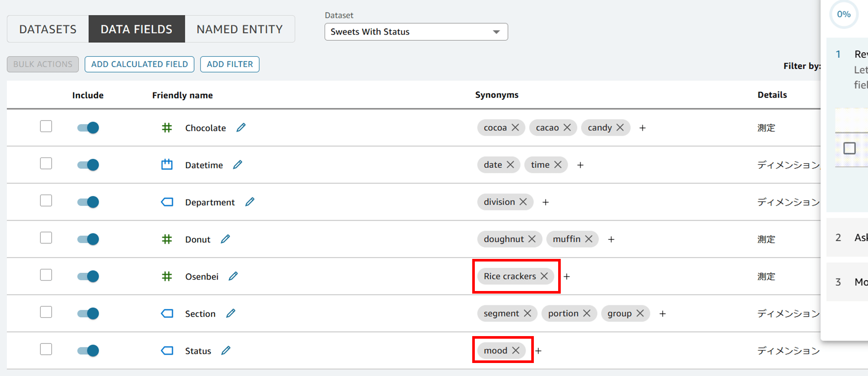
Task: Edit the Osenbei friendly name pencil icon
Action: (233, 276)
